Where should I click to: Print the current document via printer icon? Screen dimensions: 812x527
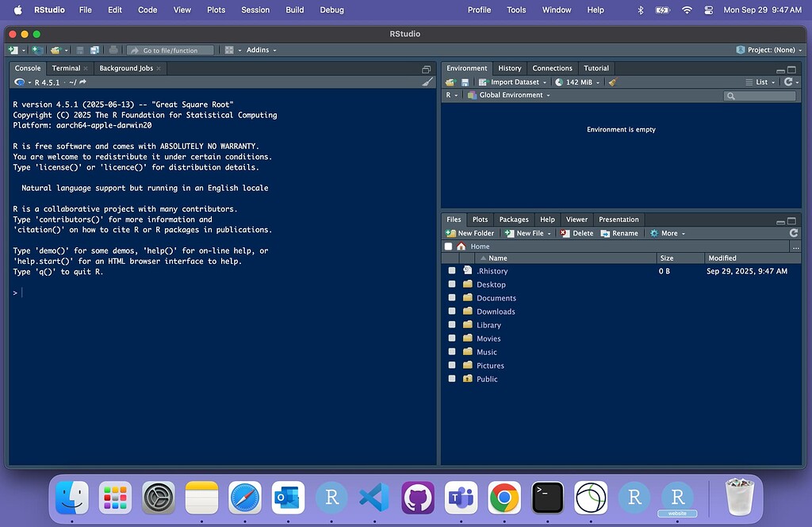(x=113, y=49)
